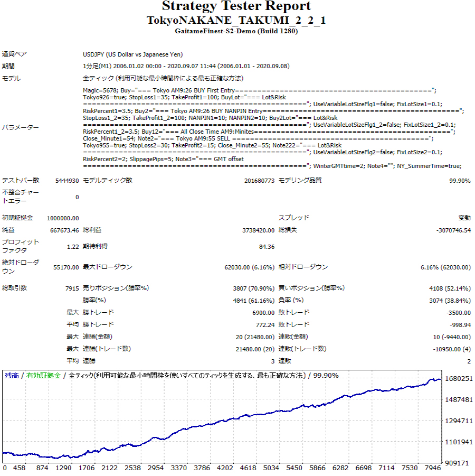
Task: Click the 最大ドローダウン value 62030.00 (6.16%)
Action: tap(249, 267)
